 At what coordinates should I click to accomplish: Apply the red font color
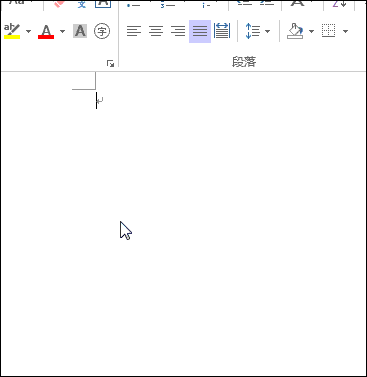point(46,31)
